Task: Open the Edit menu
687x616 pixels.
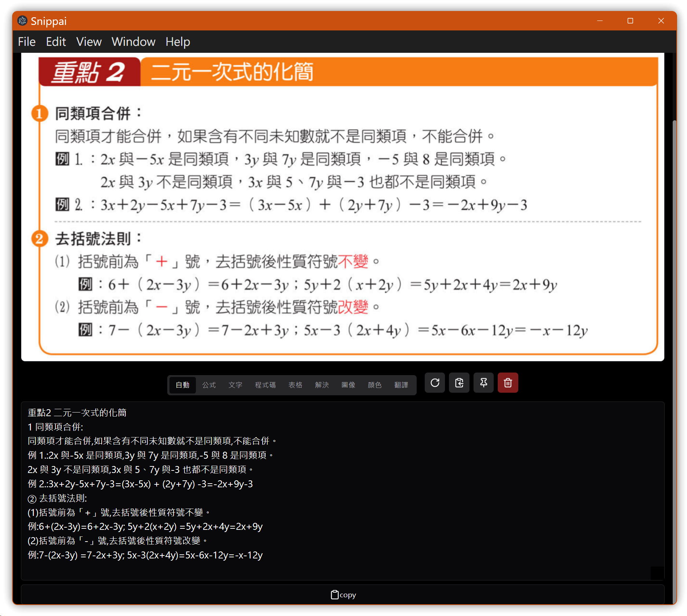Action: pos(56,42)
